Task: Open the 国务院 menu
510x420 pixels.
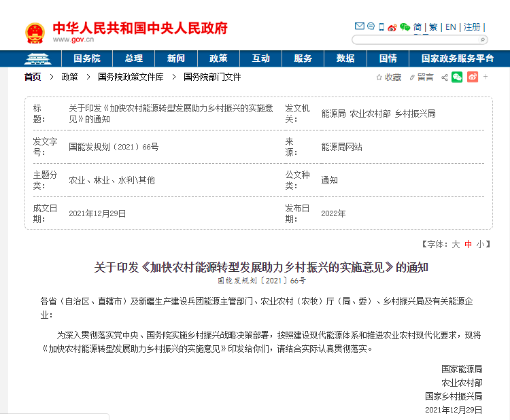Action: point(87,58)
